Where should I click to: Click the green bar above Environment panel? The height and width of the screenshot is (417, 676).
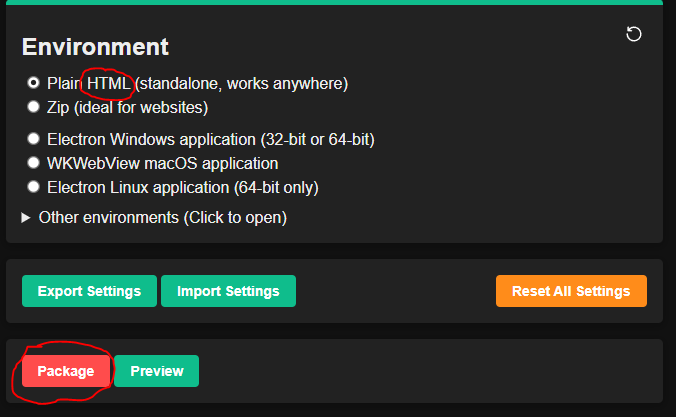335,2
